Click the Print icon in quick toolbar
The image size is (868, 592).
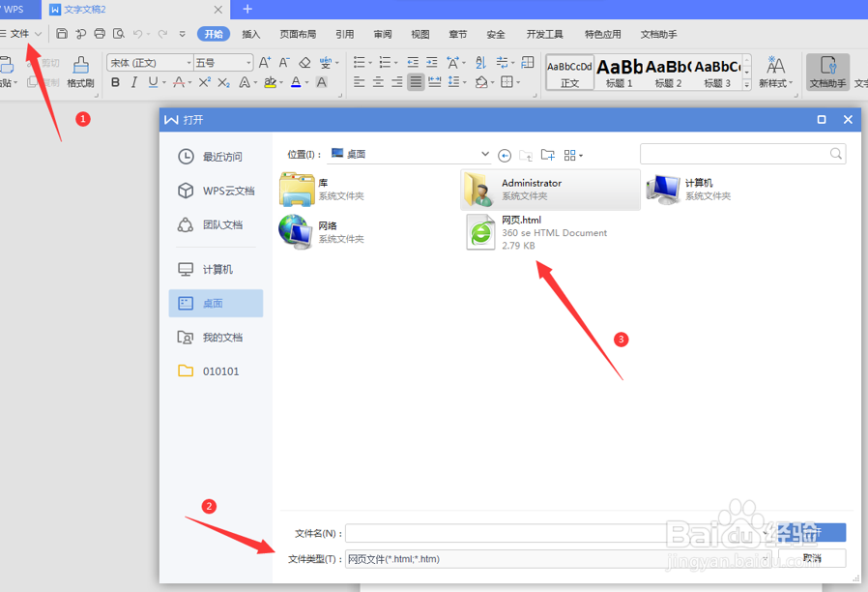tap(100, 34)
